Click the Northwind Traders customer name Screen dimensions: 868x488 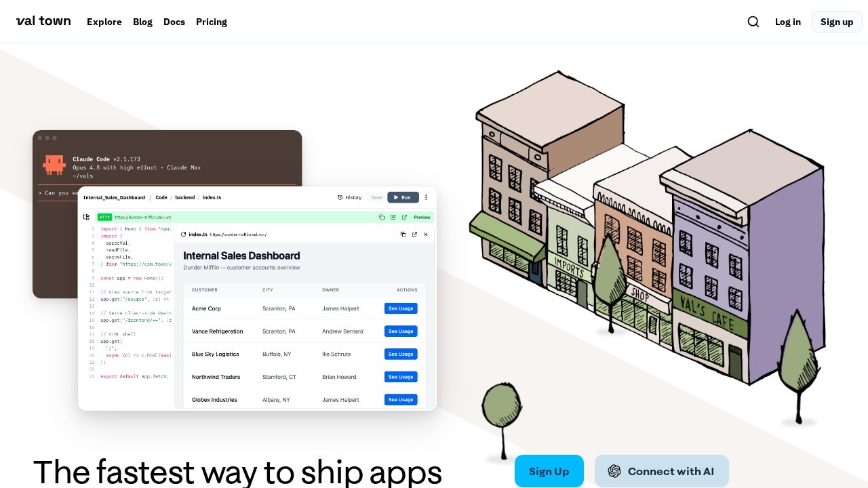pyautogui.click(x=216, y=377)
